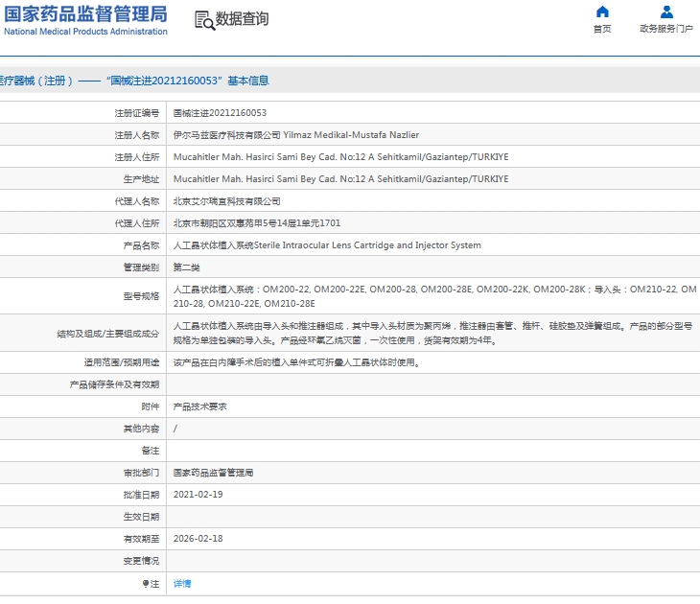The image size is (700, 604).
Task: Select expiry date 2026-02-18
Action: tap(198, 539)
